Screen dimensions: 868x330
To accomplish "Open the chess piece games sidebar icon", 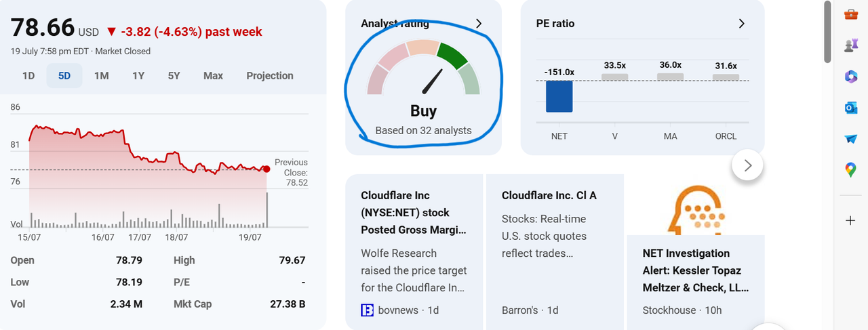I will (851, 45).
